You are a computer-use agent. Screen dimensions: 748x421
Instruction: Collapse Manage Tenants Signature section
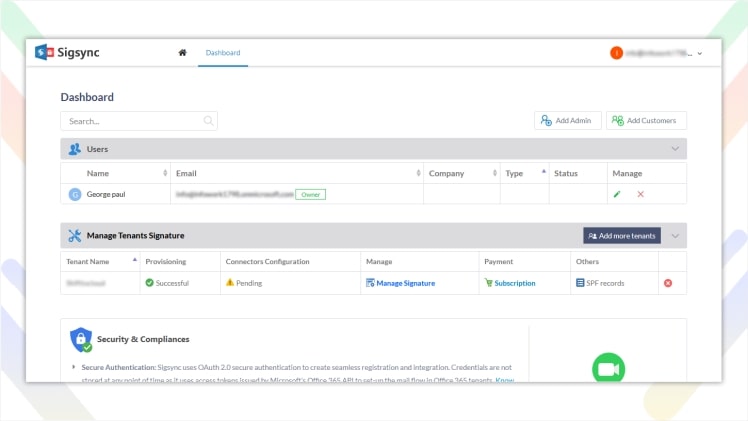tap(675, 236)
